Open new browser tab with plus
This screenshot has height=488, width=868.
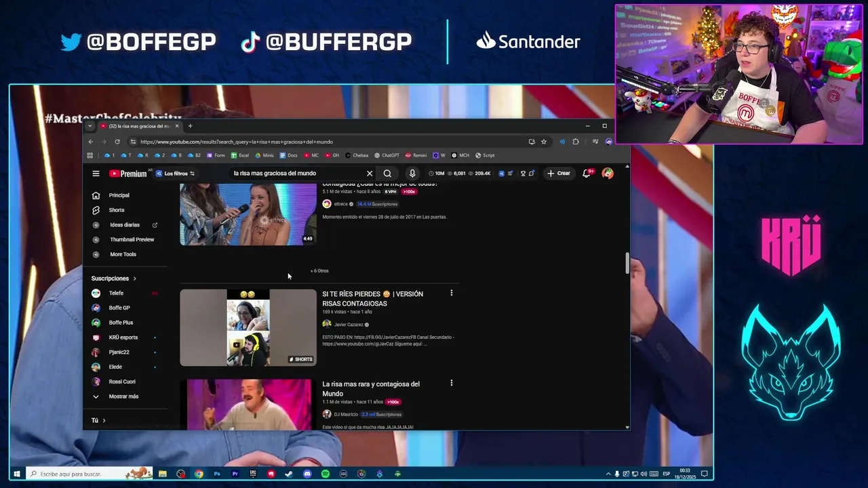(x=191, y=126)
